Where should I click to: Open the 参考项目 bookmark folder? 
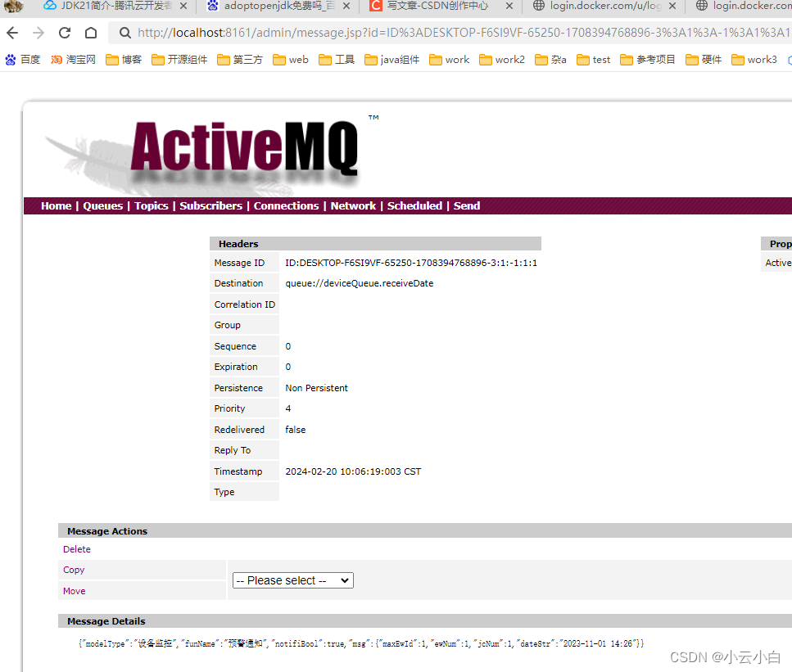tap(648, 60)
